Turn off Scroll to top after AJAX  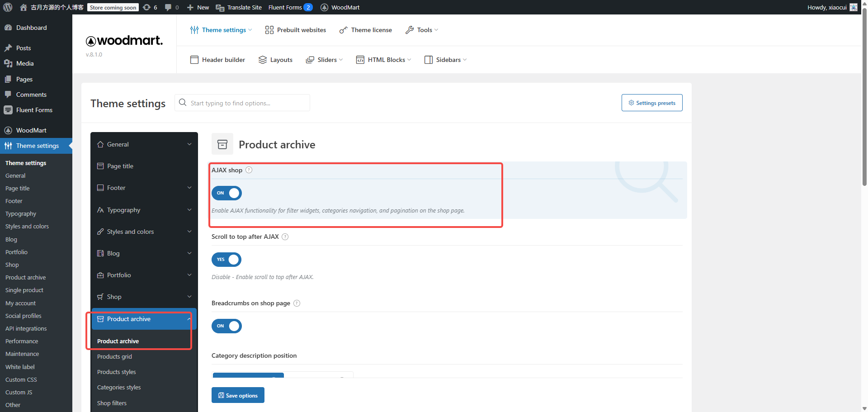click(x=226, y=260)
